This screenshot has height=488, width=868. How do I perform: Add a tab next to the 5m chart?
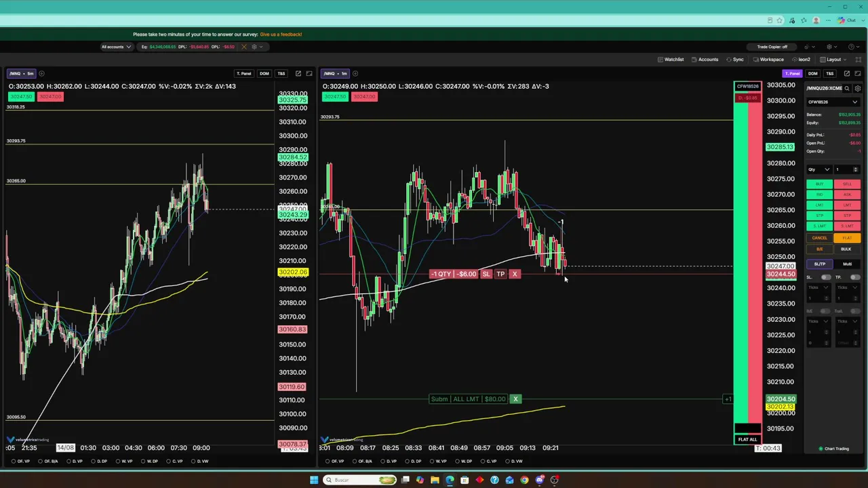tap(41, 73)
